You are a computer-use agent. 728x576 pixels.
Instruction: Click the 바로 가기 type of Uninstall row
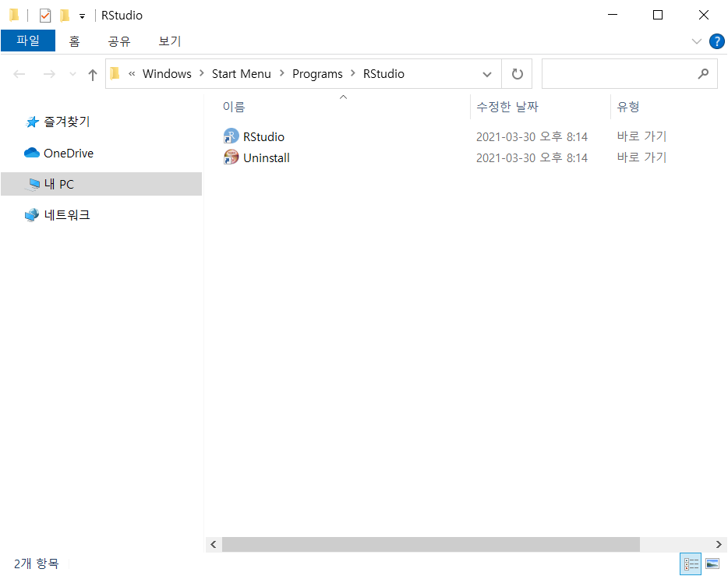click(641, 157)
